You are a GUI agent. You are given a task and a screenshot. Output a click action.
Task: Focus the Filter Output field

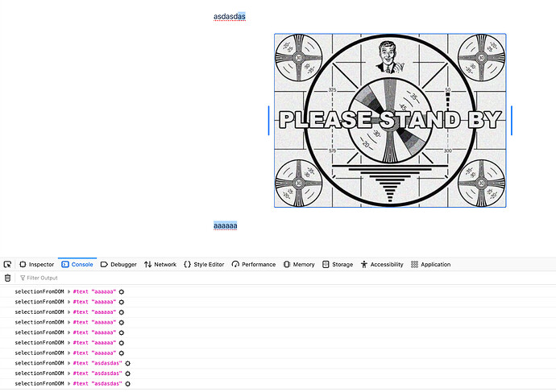click(284, 278)
